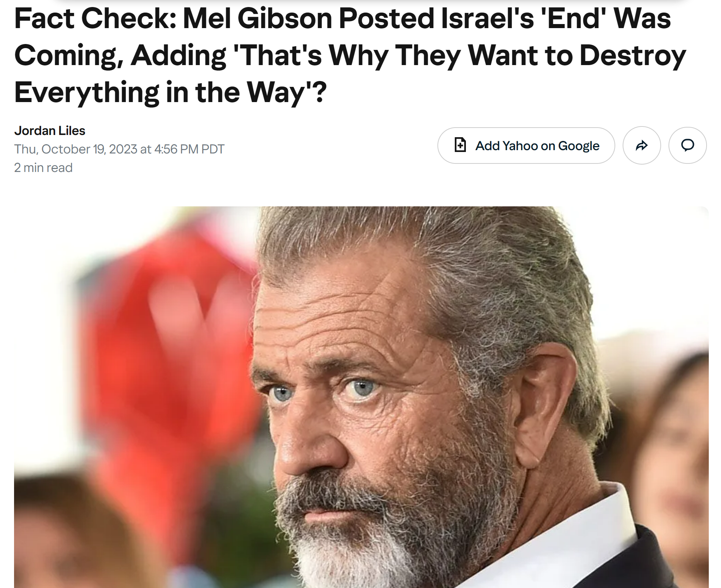Open the article lead photo
The height and width of the screenshot is (588, 721).
click(x=361, y=397)
